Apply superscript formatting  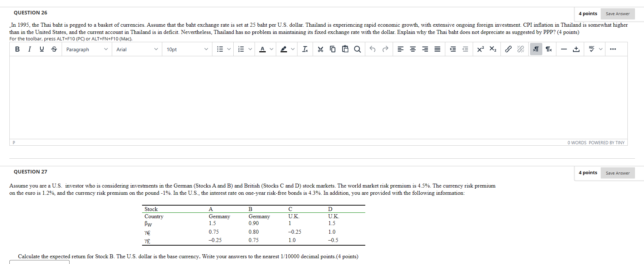pyautogui.click(x=480, y=49)
